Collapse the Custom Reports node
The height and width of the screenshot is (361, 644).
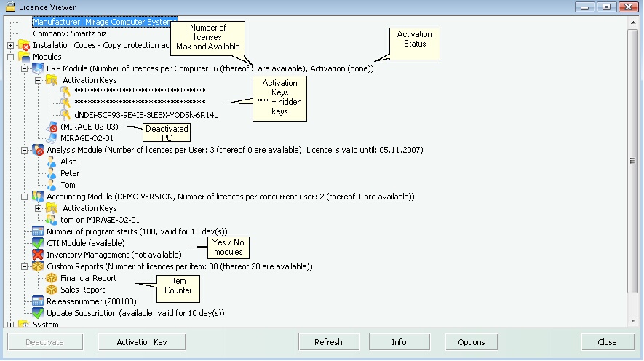click(x=24, y=266)
